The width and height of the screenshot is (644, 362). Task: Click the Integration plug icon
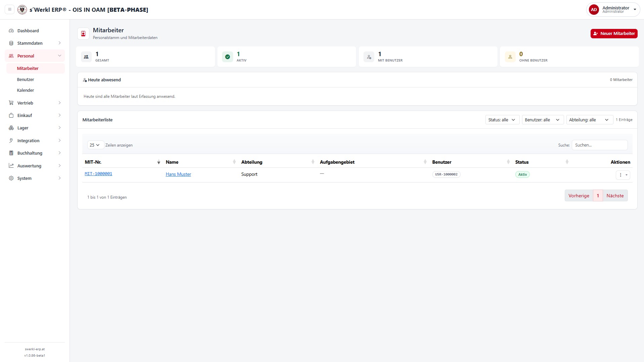tap(11, 140)
